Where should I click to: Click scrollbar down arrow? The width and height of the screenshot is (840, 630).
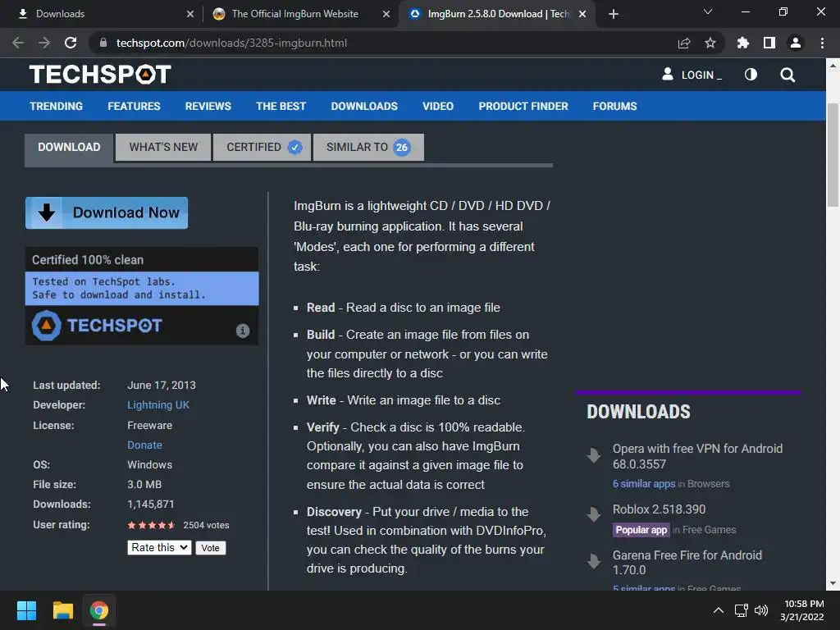click(x=833, y=583)
